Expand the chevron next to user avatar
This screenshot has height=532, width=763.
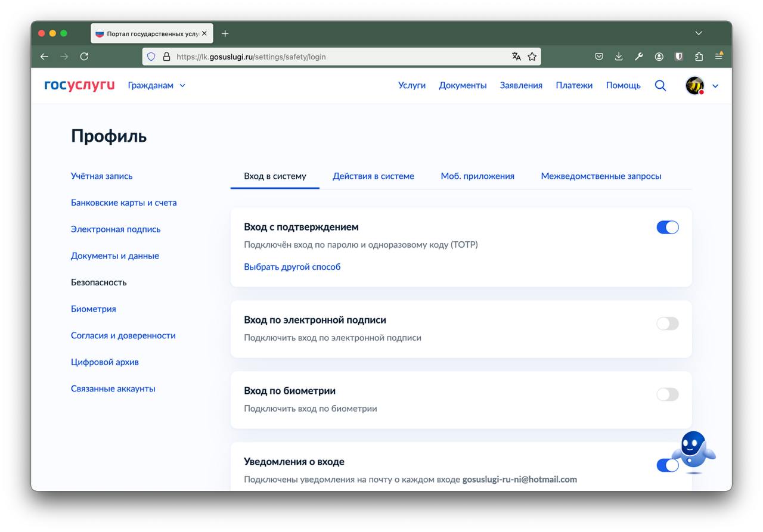pos(715,86)
